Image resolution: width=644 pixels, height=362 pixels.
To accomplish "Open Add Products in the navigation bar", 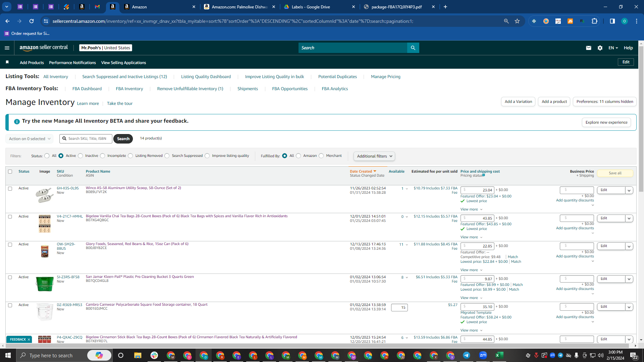I will [32, 63].
